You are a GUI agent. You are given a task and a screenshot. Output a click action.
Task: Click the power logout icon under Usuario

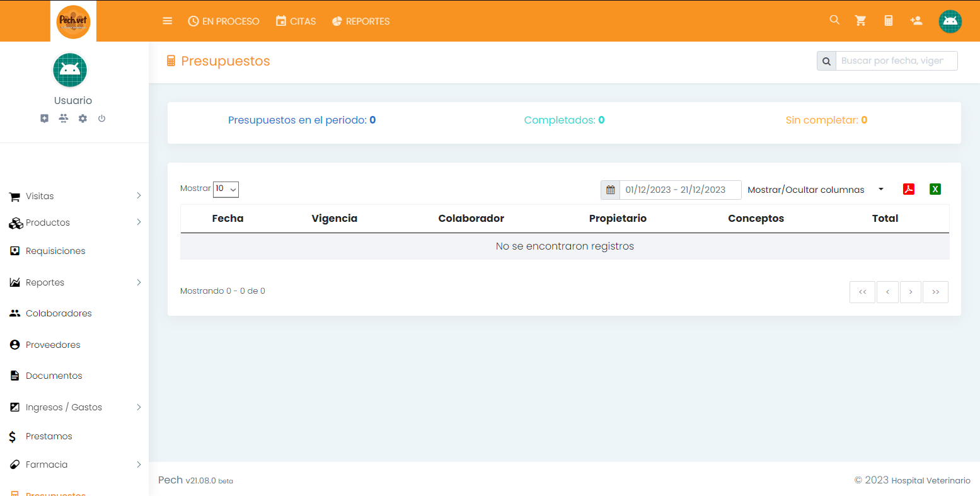(101, 118)
